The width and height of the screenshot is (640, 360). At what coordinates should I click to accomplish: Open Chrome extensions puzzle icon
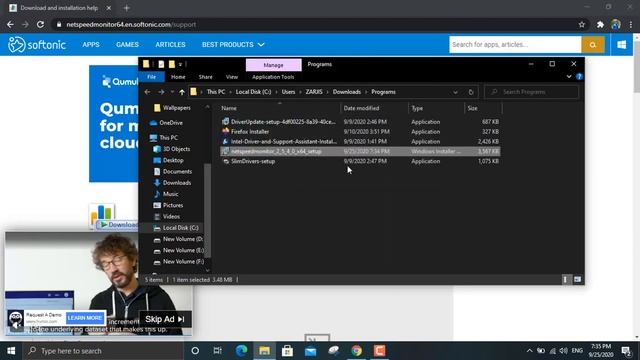pos(600,24)
